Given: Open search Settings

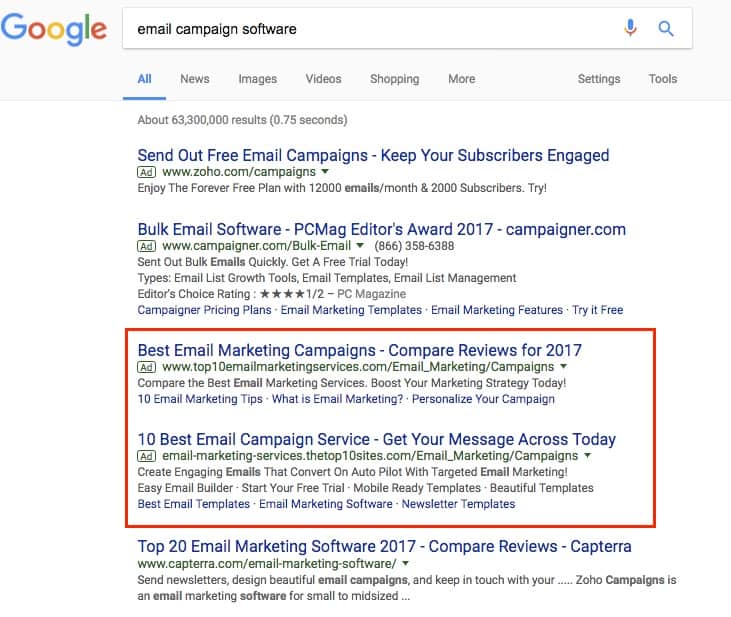Looking at the screenshot, I should pyautogui.click(x=599, y=79).
